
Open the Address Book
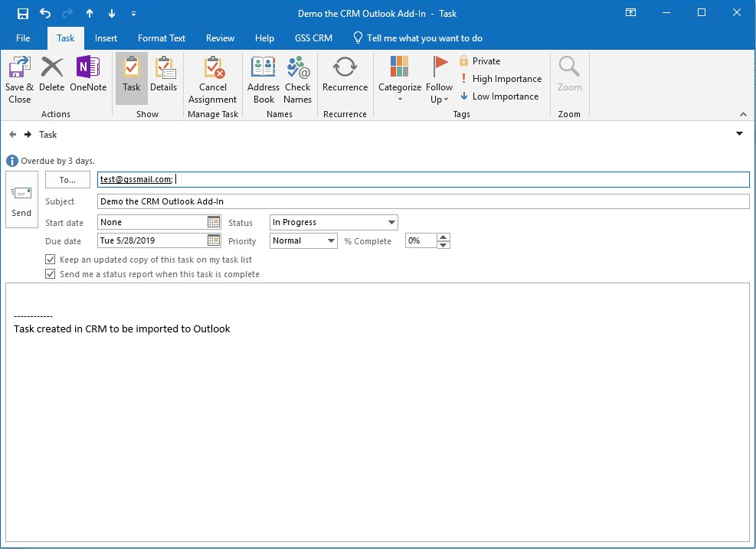[263, 80]
